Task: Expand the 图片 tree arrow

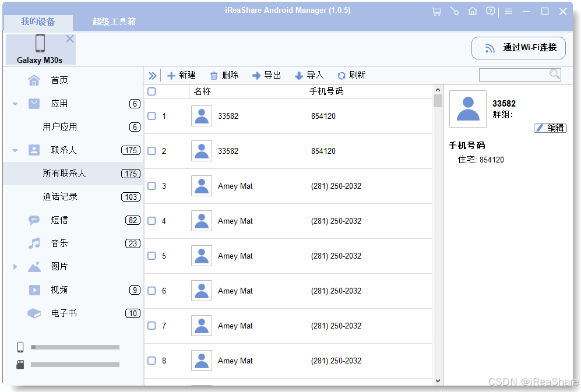Action: pos(15,267)
